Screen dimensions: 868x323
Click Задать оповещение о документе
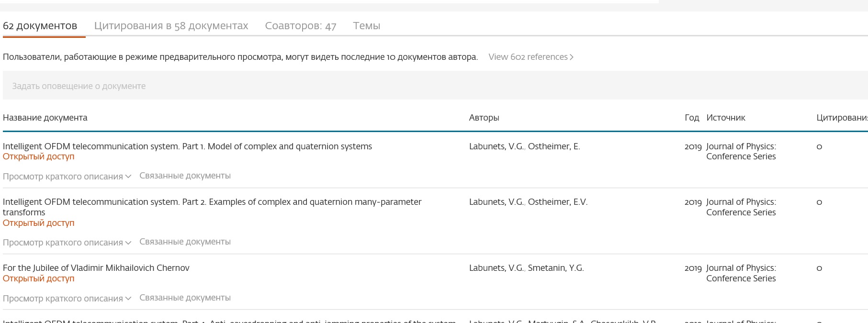[79, 86]
